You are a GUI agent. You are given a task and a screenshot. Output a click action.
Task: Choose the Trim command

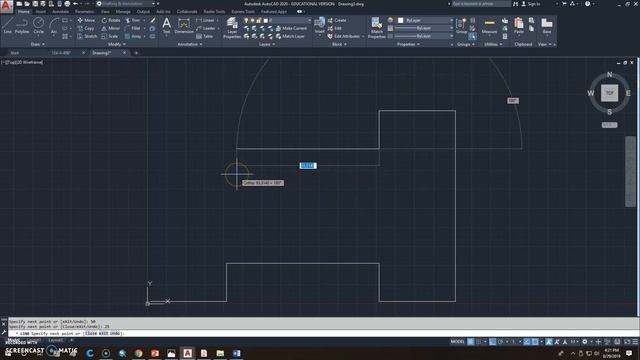133,20
